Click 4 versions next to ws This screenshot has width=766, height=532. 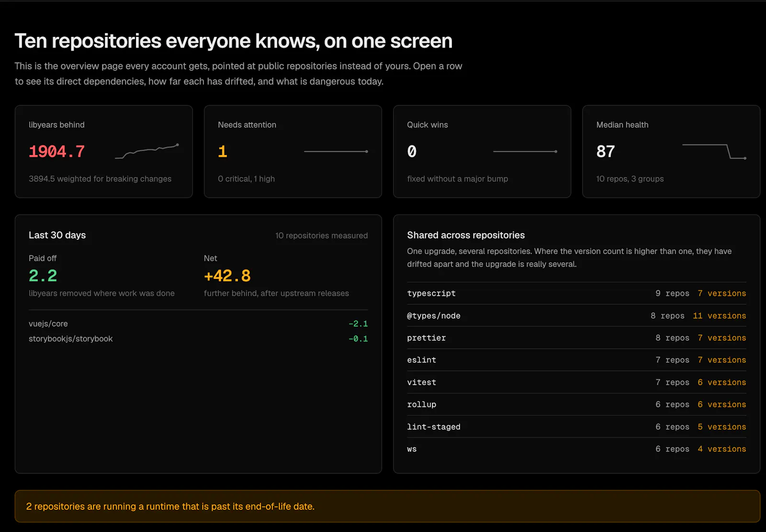click(x=721, y=449)
